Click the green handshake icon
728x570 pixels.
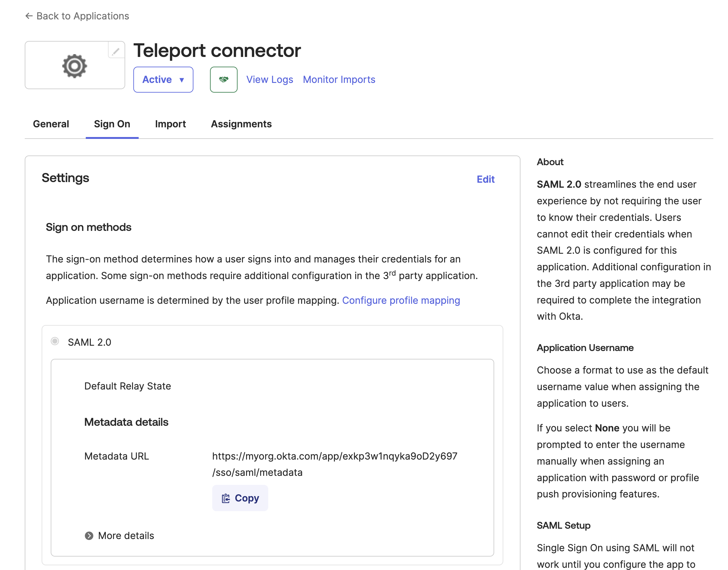(x=223, y=79)
